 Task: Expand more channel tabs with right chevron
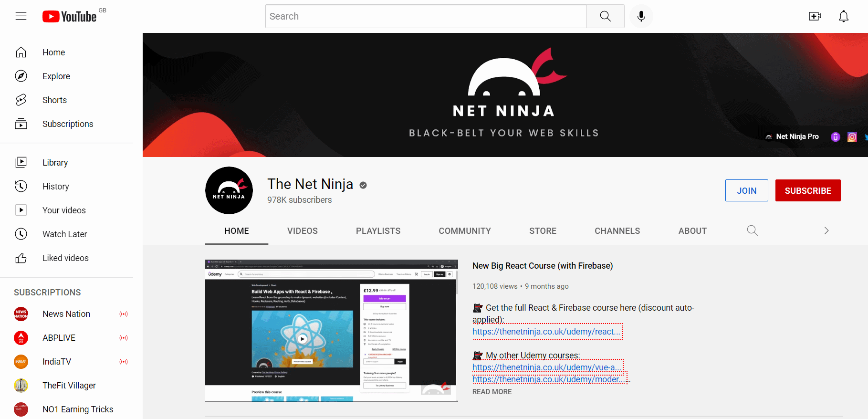(x=826, y=230)
